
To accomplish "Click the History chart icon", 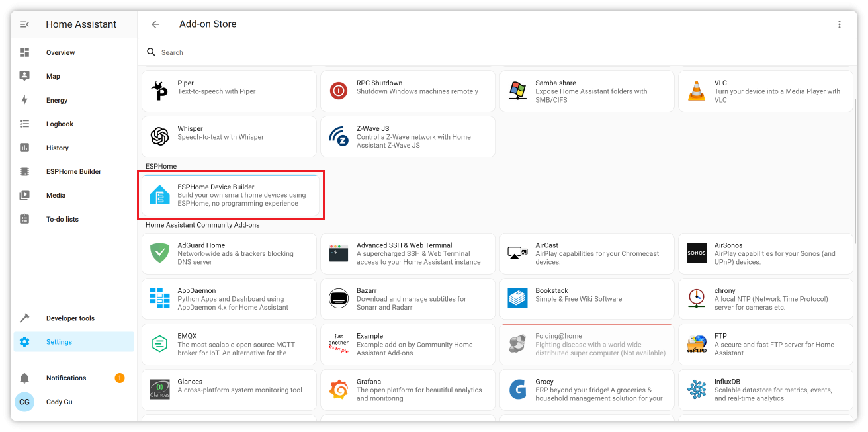I will pyautogui.click(x=24, y=148).
